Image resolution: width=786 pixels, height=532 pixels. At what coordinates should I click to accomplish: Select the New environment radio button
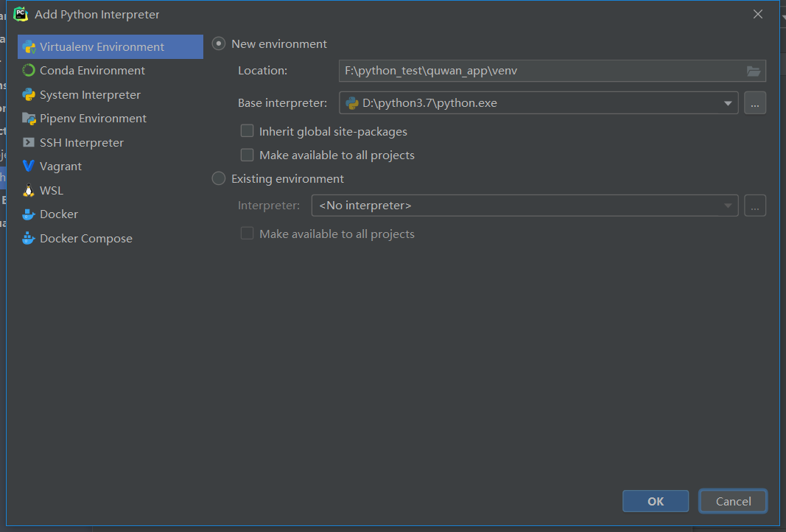219,43
